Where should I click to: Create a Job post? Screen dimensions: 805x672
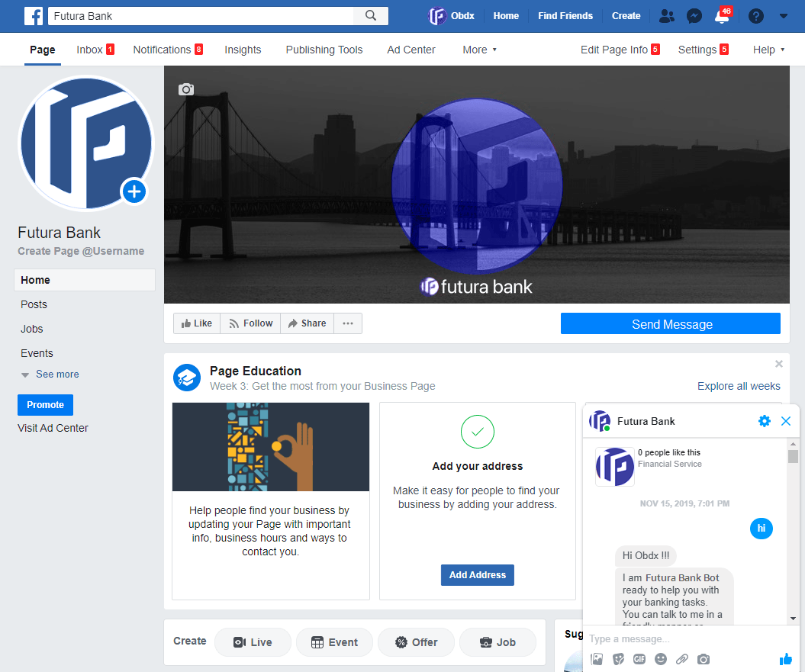click(497, 642)
